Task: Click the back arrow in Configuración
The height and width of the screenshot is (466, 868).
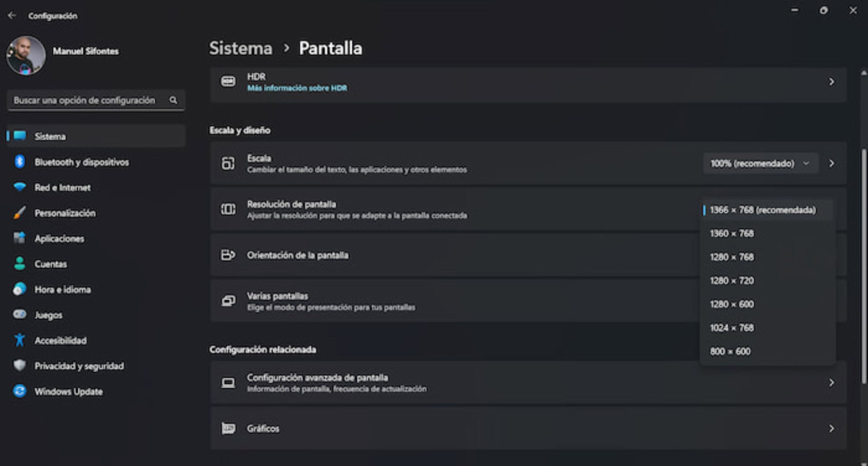Action: pyautogui.click(x=12, y=16)
